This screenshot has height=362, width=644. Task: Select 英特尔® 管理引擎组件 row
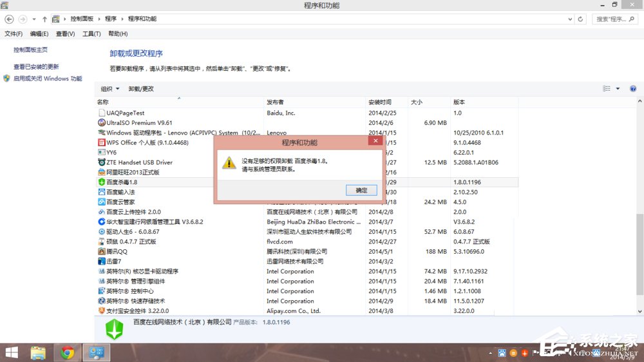coord(307,281)
